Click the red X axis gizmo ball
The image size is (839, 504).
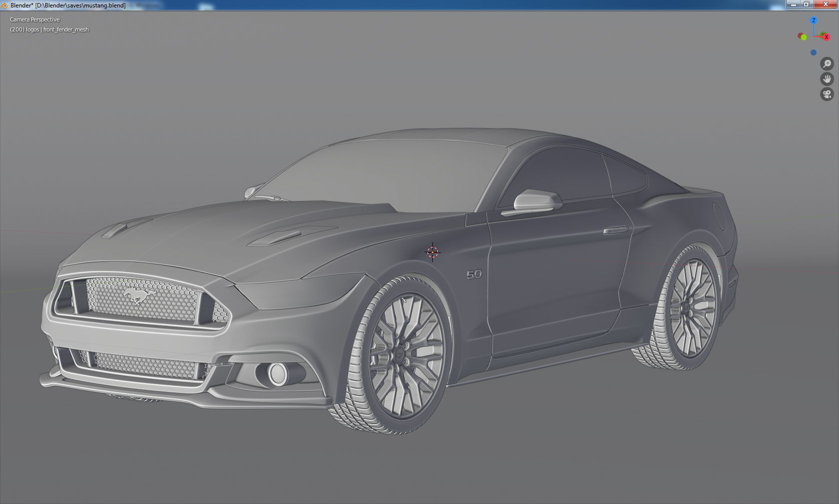[x=827, y=37]
